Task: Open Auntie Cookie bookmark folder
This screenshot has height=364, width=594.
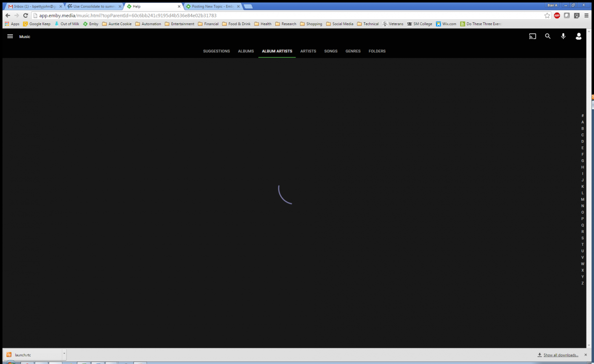Action: [x=117, y=24]
